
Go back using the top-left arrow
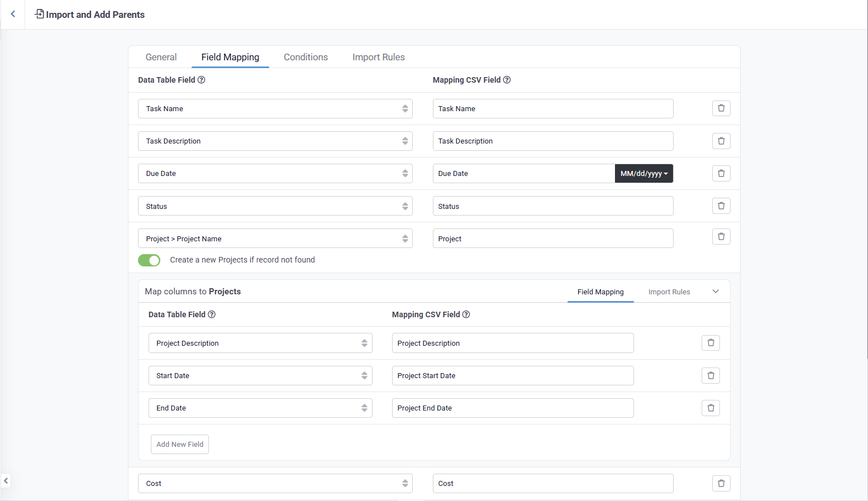(x=13, y=14)
